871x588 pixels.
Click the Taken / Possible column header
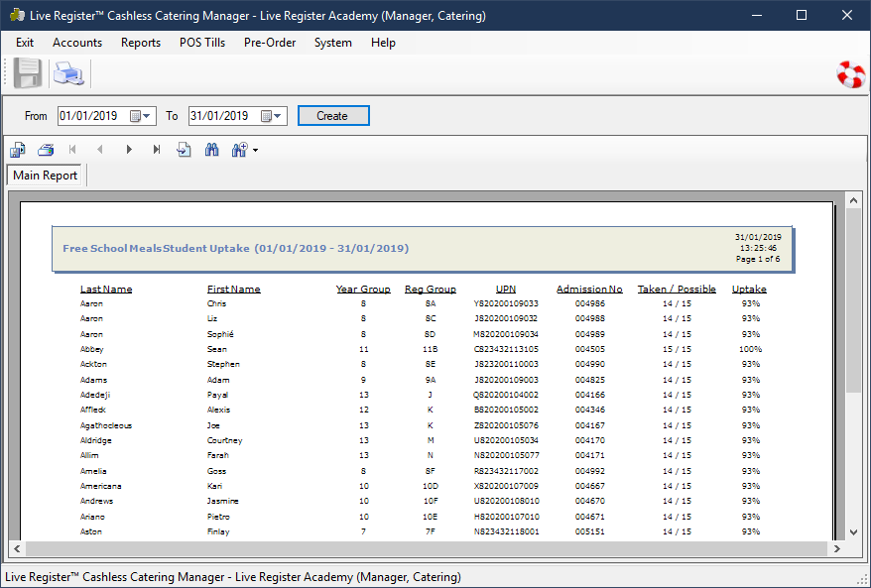pos(677,289)
